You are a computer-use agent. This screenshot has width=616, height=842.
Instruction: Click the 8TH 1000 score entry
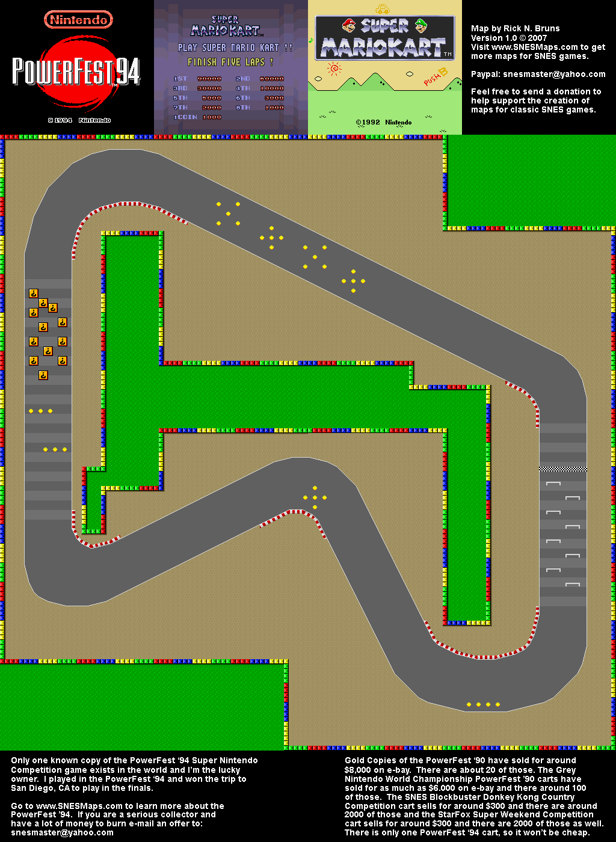(260, 108)
